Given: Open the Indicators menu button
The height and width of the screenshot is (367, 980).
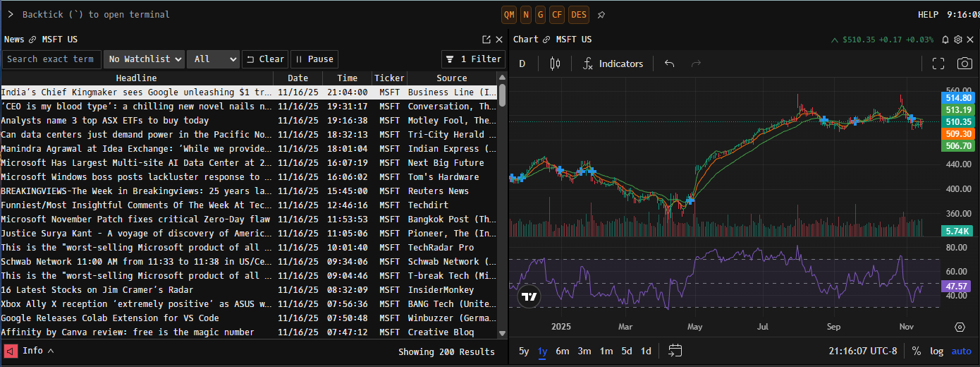Looking at the screenshot, I should tap(613, 64).
